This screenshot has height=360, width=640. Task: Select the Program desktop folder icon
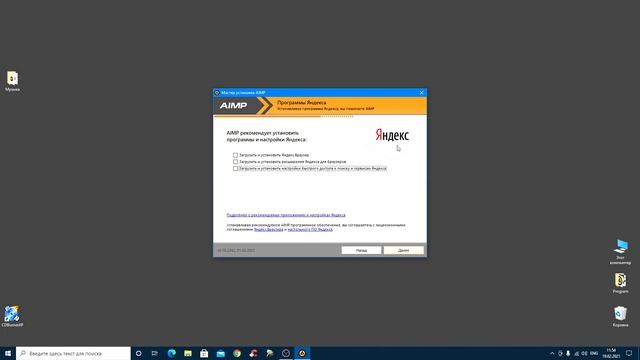(620, 283)
